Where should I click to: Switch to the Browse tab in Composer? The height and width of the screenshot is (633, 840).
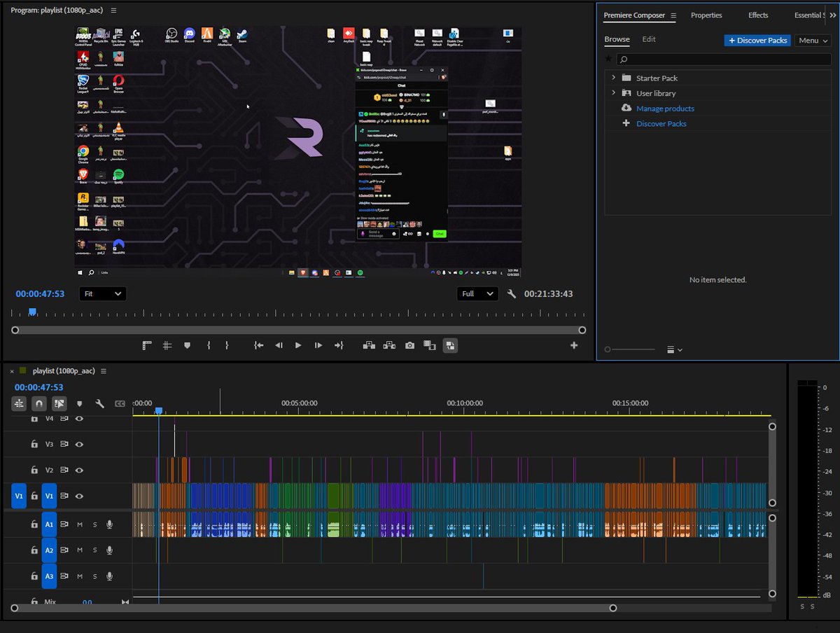pyautogui.click(x=617, y=39)
